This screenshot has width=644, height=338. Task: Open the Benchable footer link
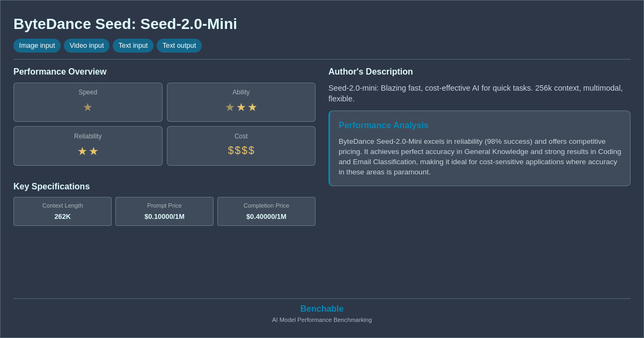click(x=322, y=309)
